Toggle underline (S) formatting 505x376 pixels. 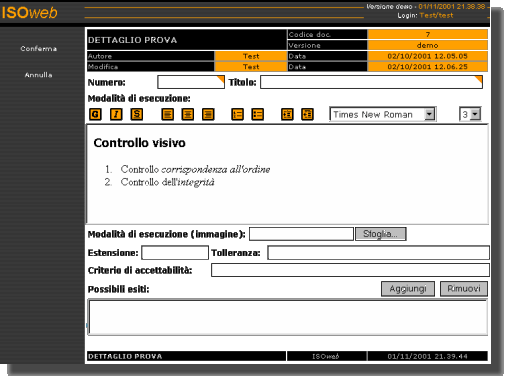pos(137,114)
